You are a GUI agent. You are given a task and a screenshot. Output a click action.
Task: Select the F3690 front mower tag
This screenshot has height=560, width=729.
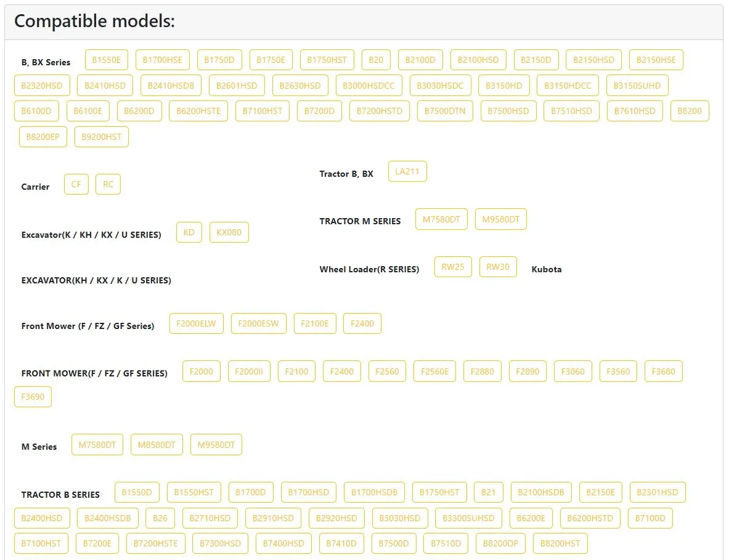pyautogui.click(x=33, y=397)
